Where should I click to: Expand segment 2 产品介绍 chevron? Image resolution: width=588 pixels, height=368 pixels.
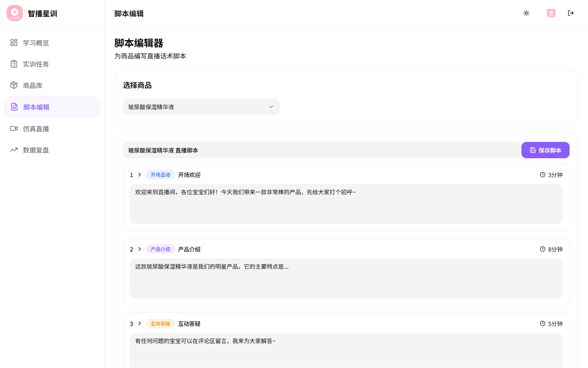pos(139,249)
